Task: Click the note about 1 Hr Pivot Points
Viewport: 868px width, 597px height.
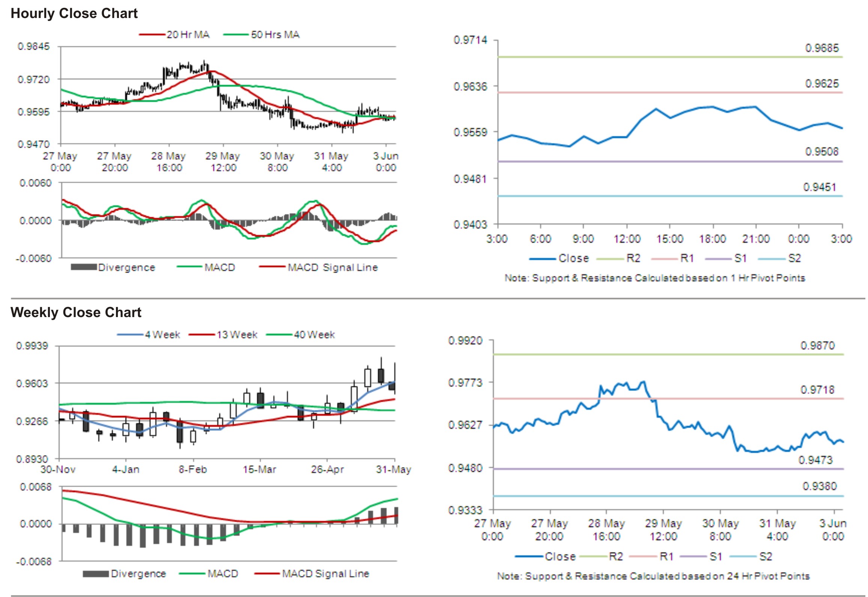Action: coord(655,278)
